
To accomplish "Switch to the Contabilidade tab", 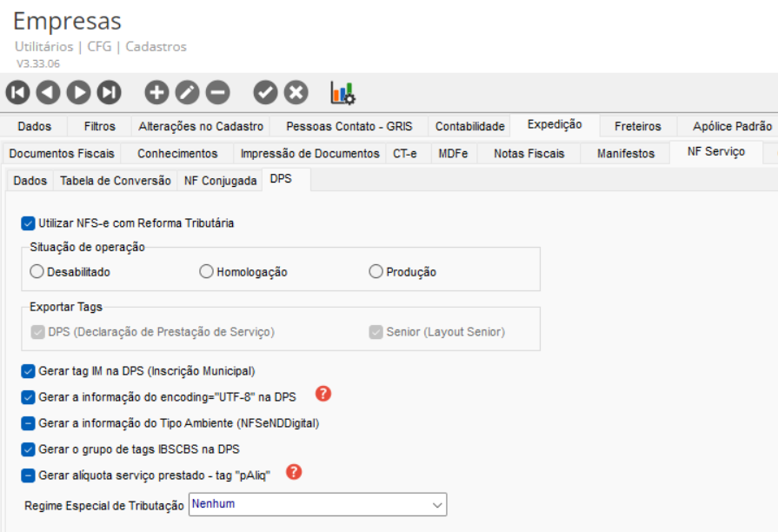I will coord(469,126).
